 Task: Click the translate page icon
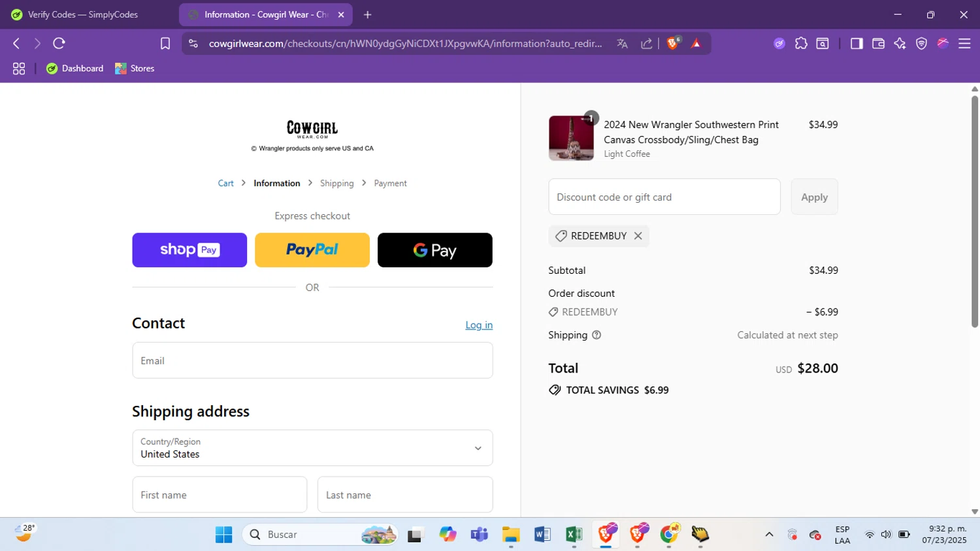click(x=622, y=43)
